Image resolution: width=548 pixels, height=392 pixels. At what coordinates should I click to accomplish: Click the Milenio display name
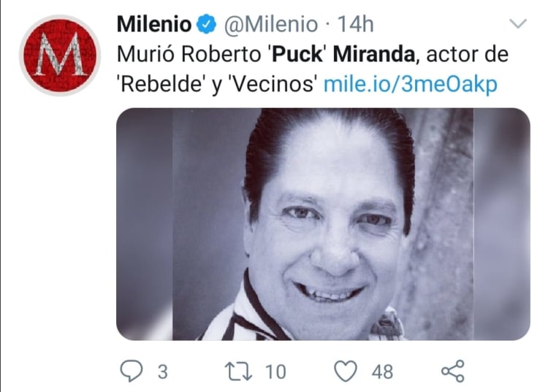click(154, 25)
